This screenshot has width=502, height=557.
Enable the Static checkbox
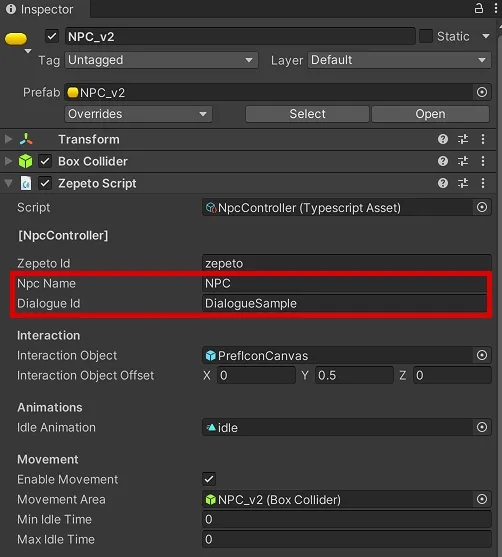coord(426,36)
